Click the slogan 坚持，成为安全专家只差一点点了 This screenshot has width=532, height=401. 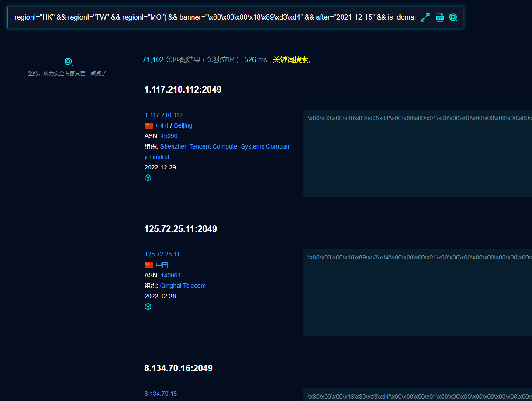coord(67,73)
